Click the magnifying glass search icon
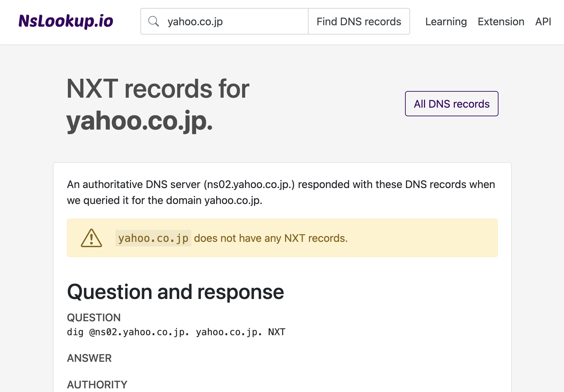 click(x=154, y=21)
